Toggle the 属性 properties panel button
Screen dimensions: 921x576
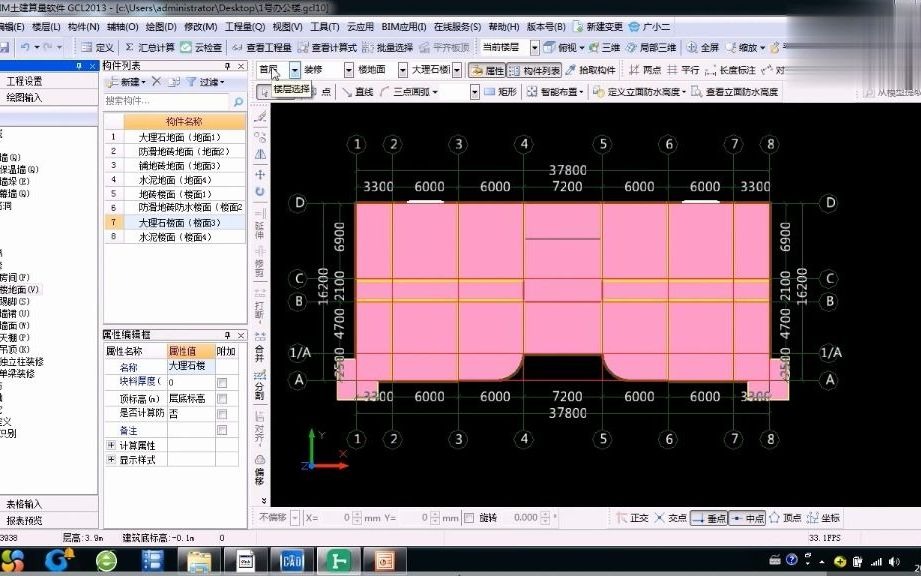(x=487, y=70)
